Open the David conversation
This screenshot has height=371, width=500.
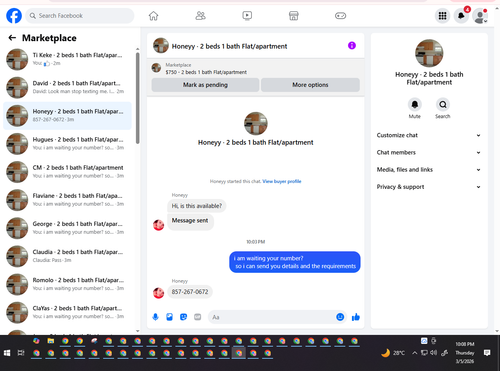coord(67,87)
